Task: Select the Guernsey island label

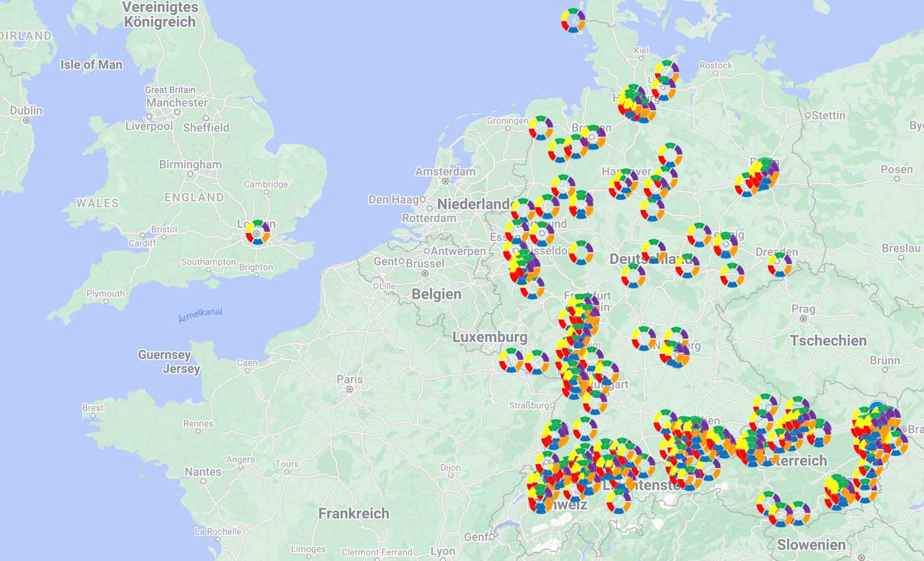Action: [164, 355]
